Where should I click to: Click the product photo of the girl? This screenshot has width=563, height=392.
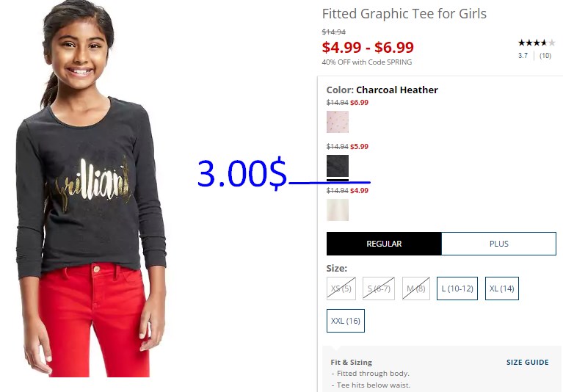pos(91,189)
